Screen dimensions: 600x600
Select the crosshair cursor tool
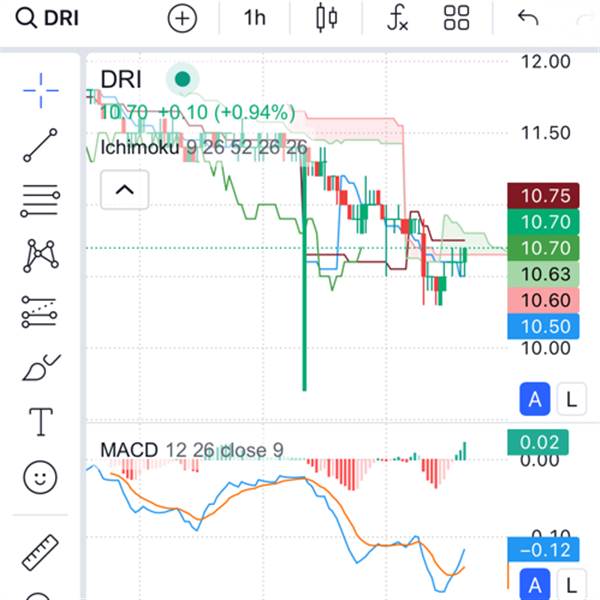pos(41,91)
